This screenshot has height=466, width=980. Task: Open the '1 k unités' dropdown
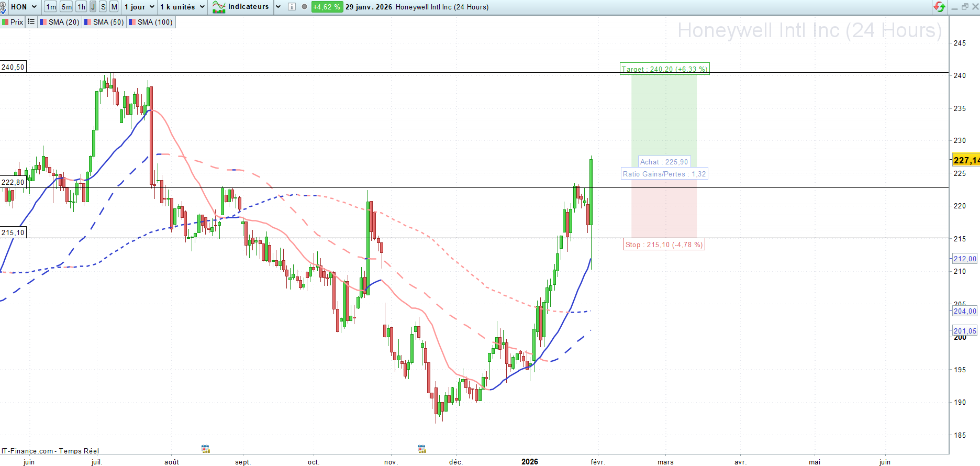182,7
